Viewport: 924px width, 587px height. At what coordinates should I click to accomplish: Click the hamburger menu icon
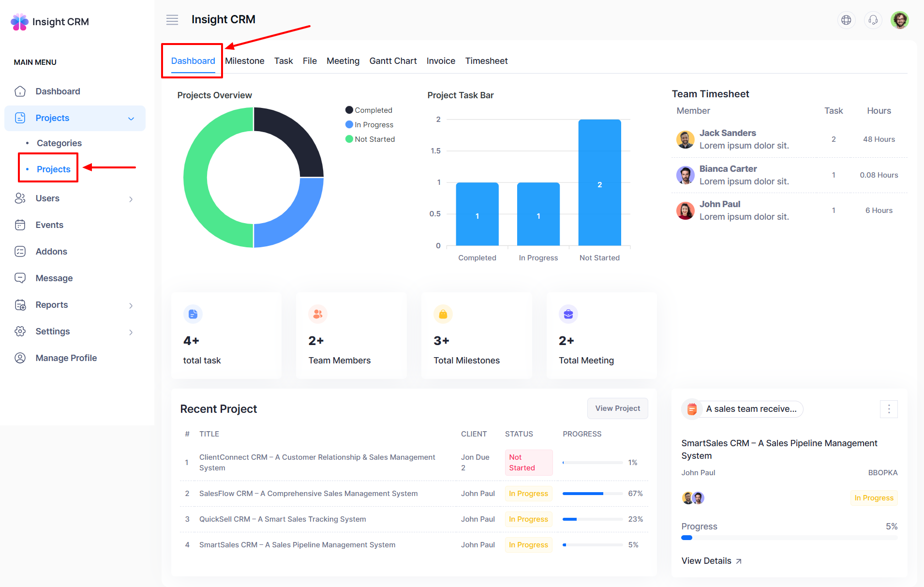pyautogui.click(x=172, y=20)
